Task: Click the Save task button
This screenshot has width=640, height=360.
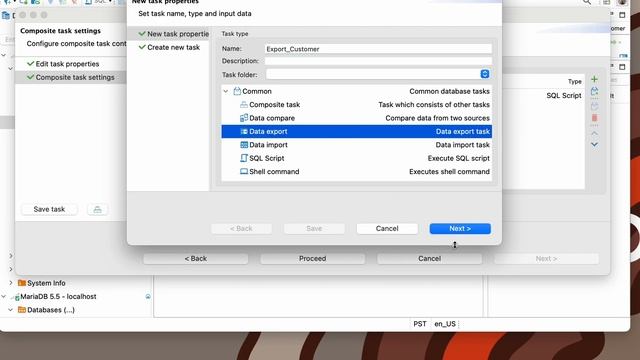Action: (x=49, y=209)
